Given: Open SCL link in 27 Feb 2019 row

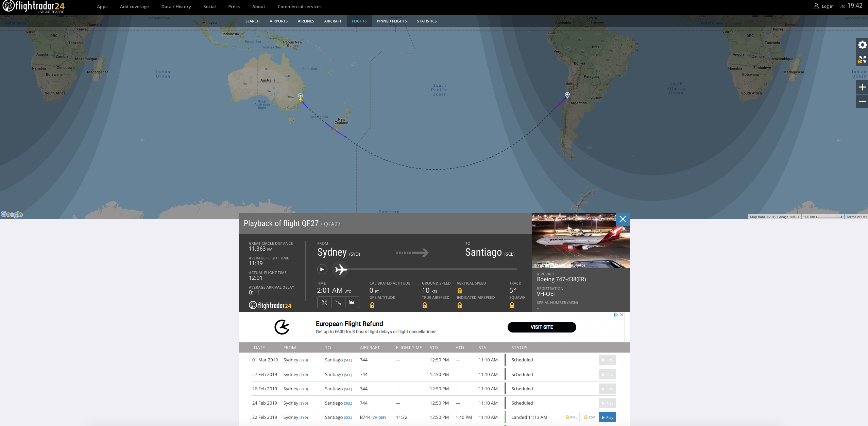Looking at the screenshot, I should pos(348,375).
